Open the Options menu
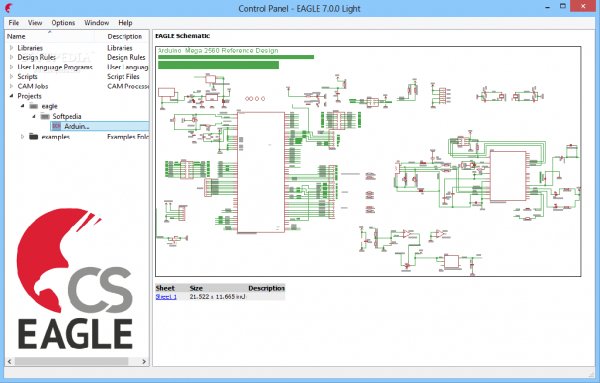This screenshot has width=600, height=383. pos(63,23)
